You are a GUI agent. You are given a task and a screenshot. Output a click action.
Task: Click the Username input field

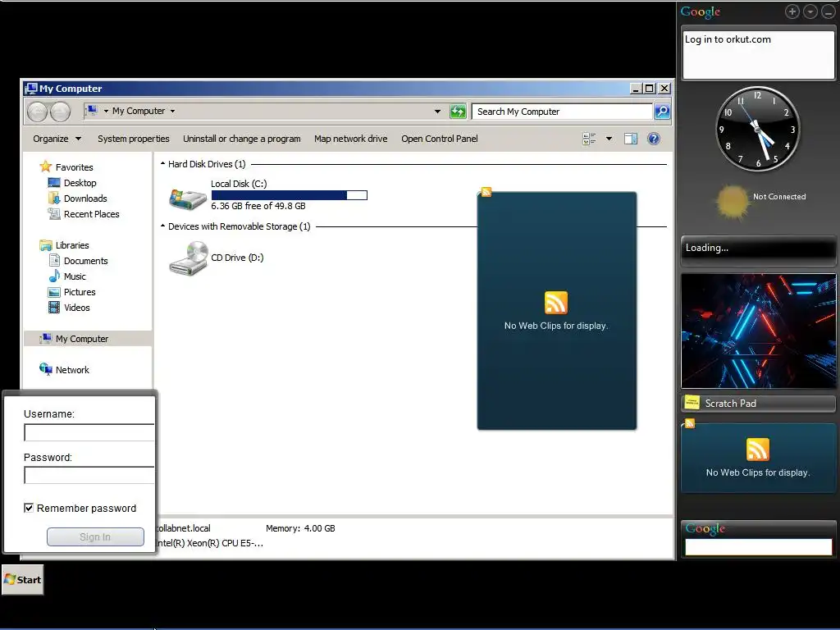(x=89, y=432)
